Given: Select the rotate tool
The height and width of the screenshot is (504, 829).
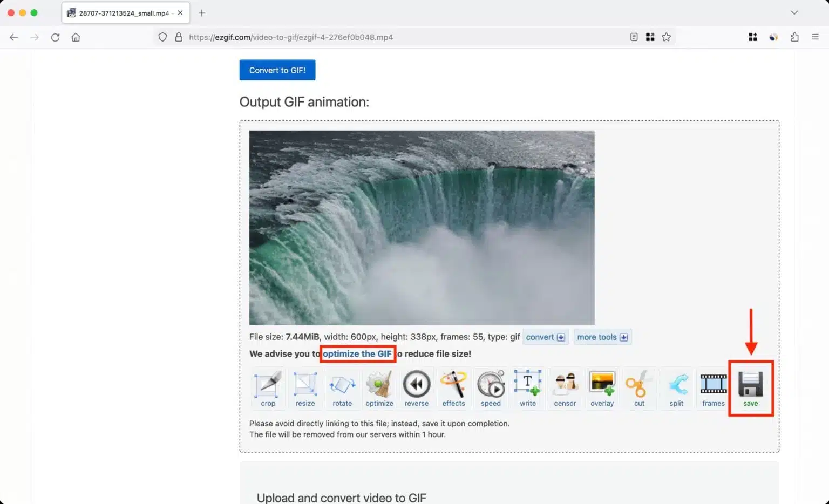Looking at the screenshot, I should pos(342,387).
